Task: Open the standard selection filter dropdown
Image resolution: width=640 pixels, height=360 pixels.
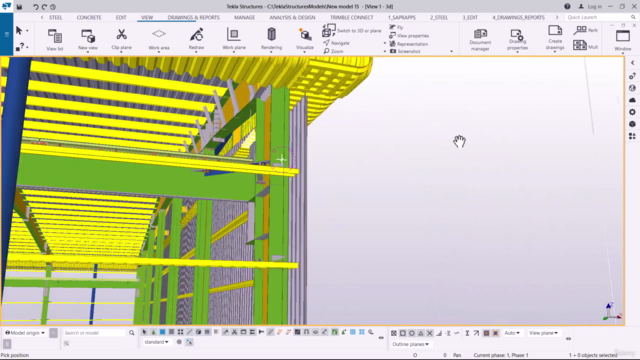Action: (156, 342)
